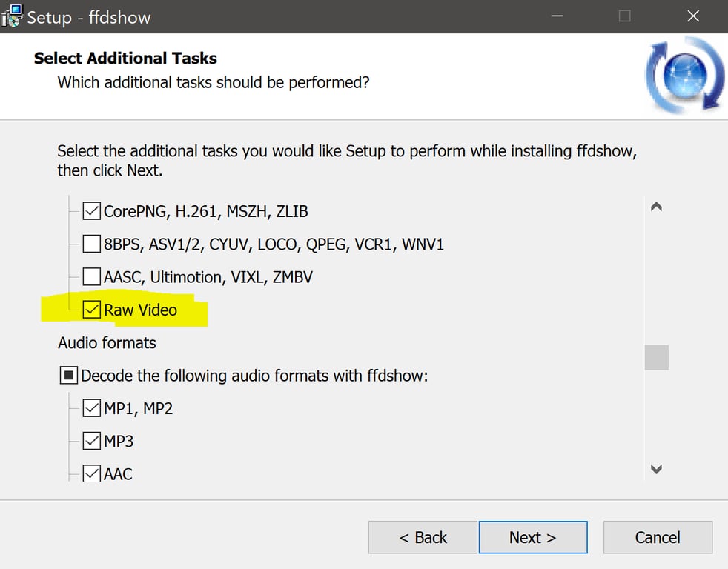Disable MP3 audio decoding checkbox
Viewport: 728px width, 569px height.
point(92,441)
